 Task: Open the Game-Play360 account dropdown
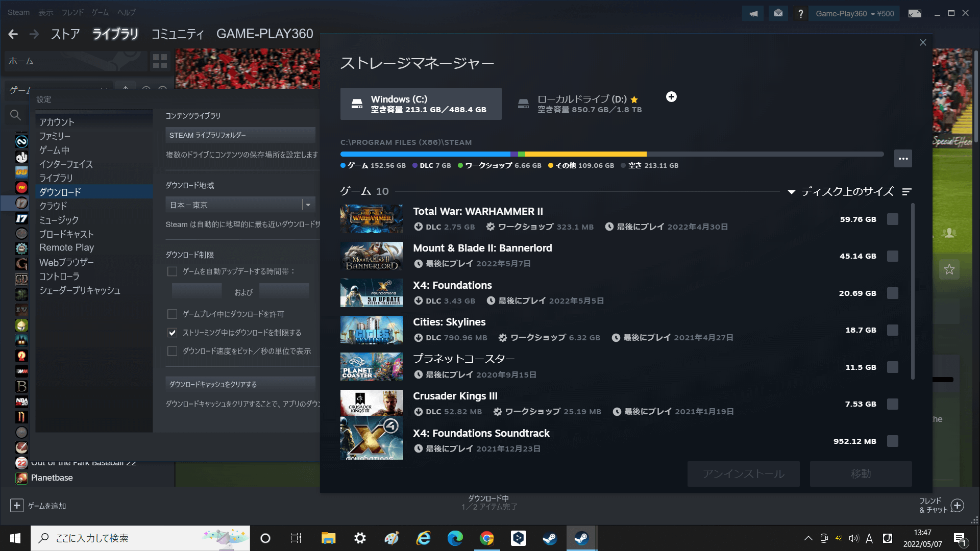[x=854, y=14]
